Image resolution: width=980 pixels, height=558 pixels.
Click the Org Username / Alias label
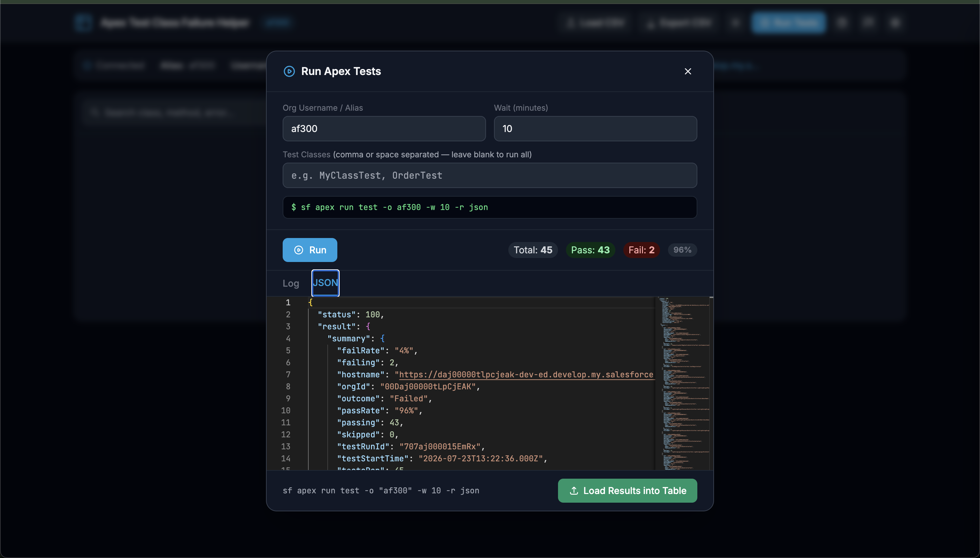coord(323,108)
